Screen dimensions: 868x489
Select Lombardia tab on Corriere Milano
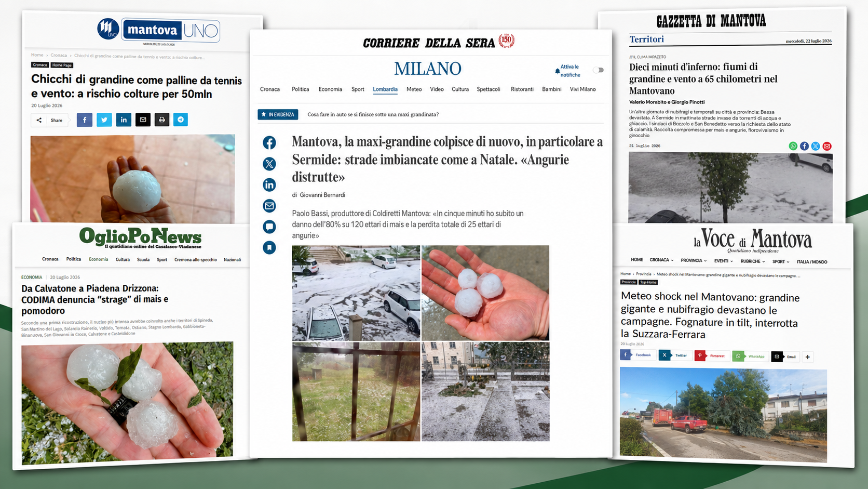point(385,89)
